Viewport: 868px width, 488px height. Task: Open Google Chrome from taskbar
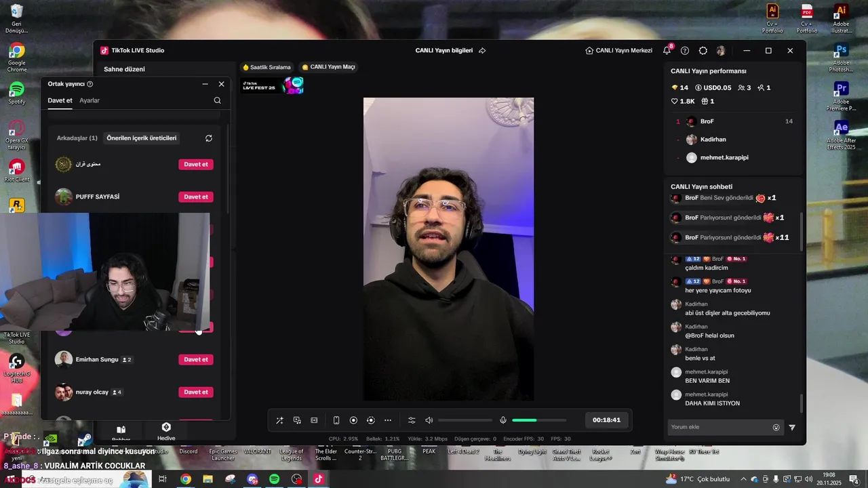pyautogui.click(x=185, y=479)
